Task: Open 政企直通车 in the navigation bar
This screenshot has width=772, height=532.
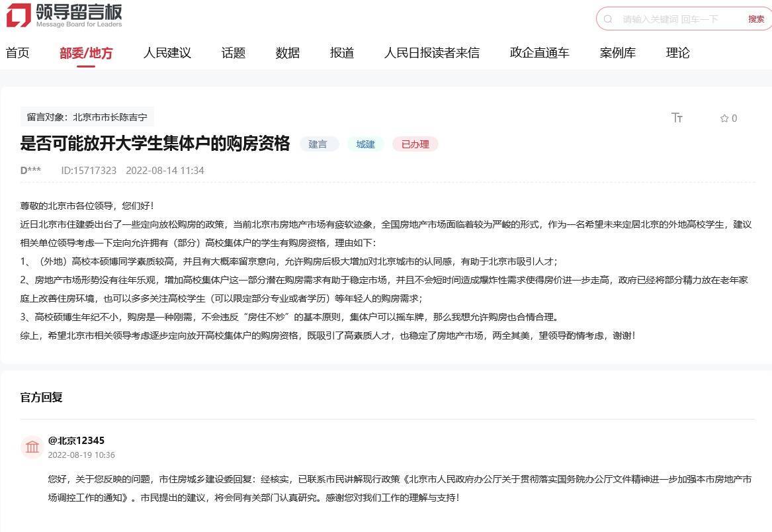Action: [540, 53]
